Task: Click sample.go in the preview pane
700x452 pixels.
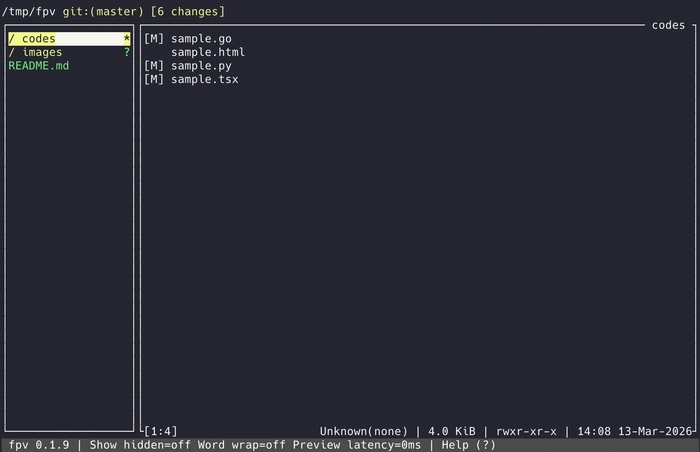Action: tap(201, 39)
